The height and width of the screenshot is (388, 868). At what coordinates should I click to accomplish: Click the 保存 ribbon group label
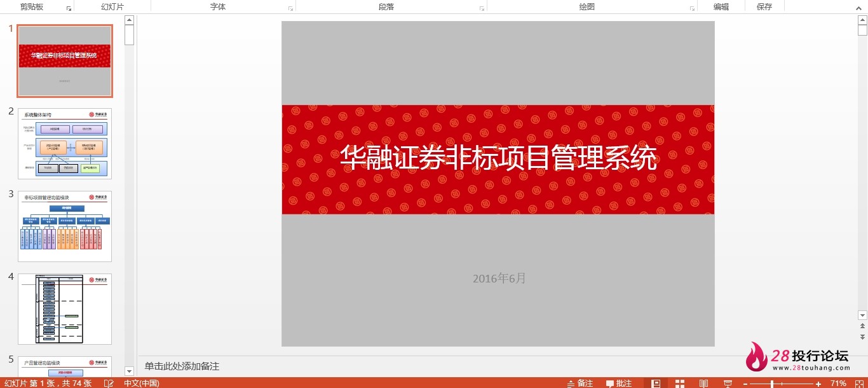point(764,6)
